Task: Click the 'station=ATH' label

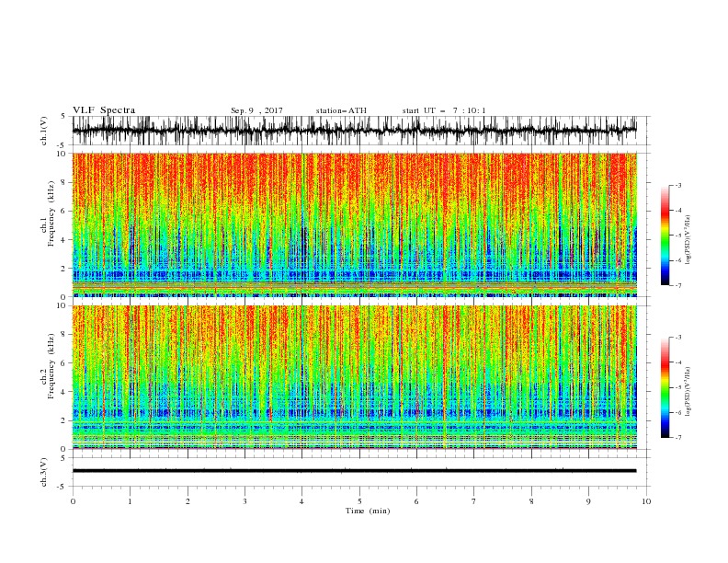Action: point(341,110)
